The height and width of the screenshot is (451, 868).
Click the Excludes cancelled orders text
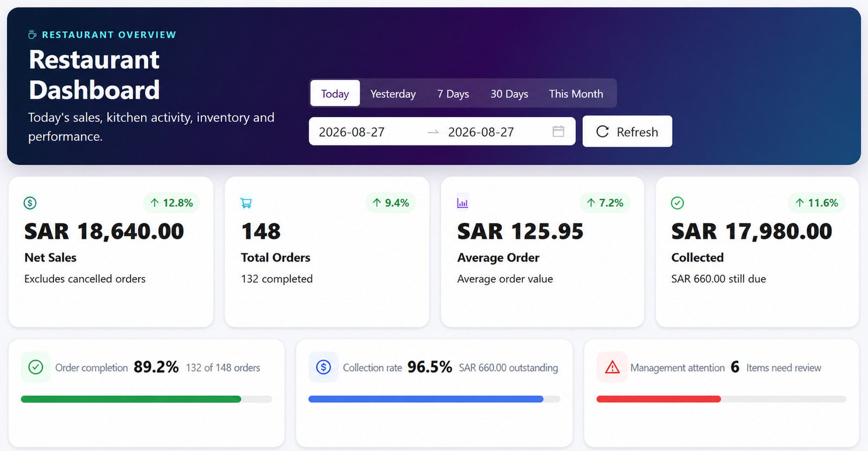click(x=85, y=279)
